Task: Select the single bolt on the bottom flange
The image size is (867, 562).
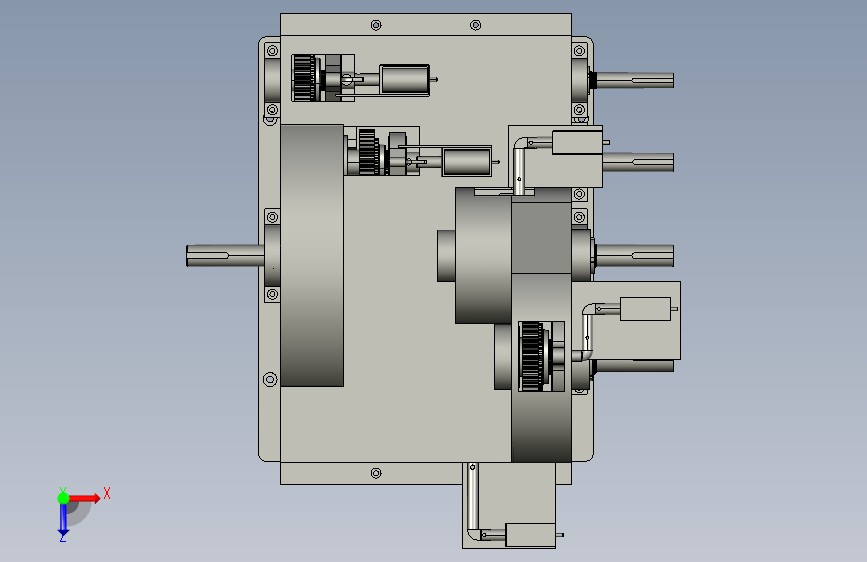Action: 376,473
